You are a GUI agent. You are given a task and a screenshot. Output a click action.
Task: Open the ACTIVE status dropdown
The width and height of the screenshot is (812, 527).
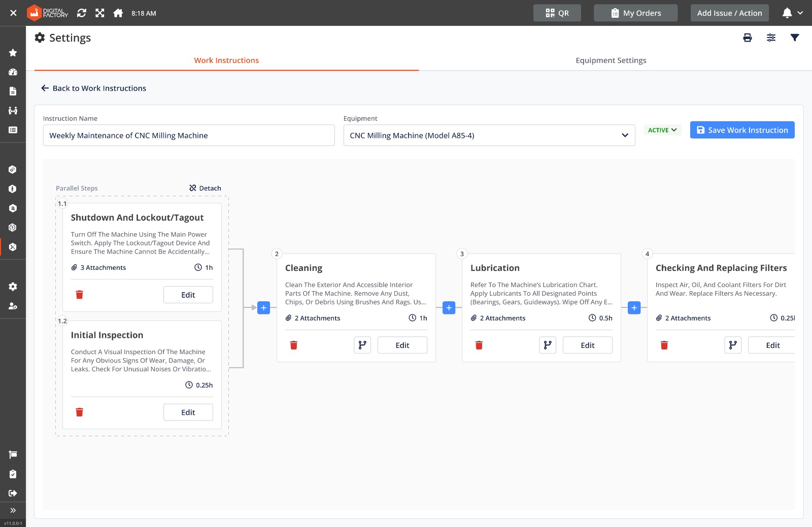[x=662, y=130]
